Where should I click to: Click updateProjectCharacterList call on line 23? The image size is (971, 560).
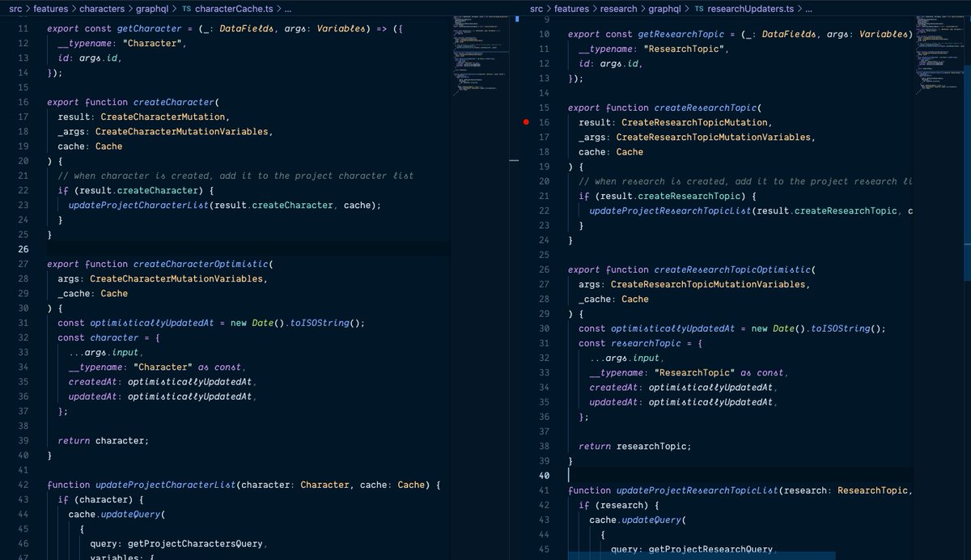point(138,205)
